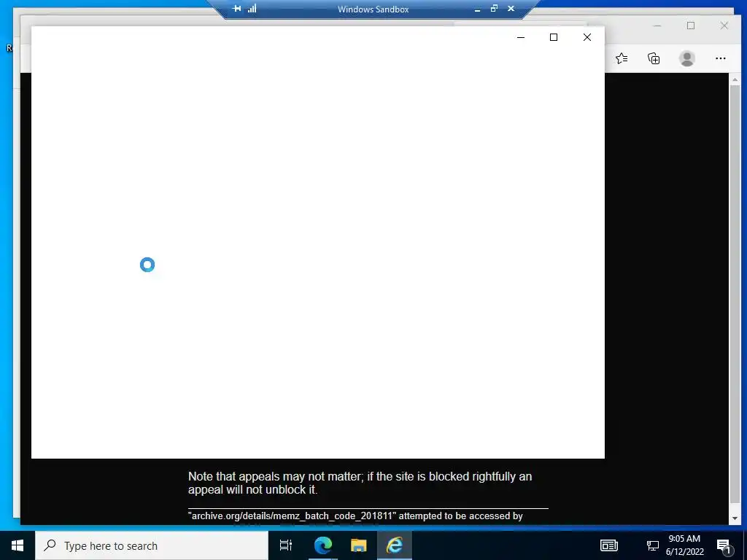The image size is (747, 560).
Task: Open the Edge profile avatar
Action: (686, 58)
